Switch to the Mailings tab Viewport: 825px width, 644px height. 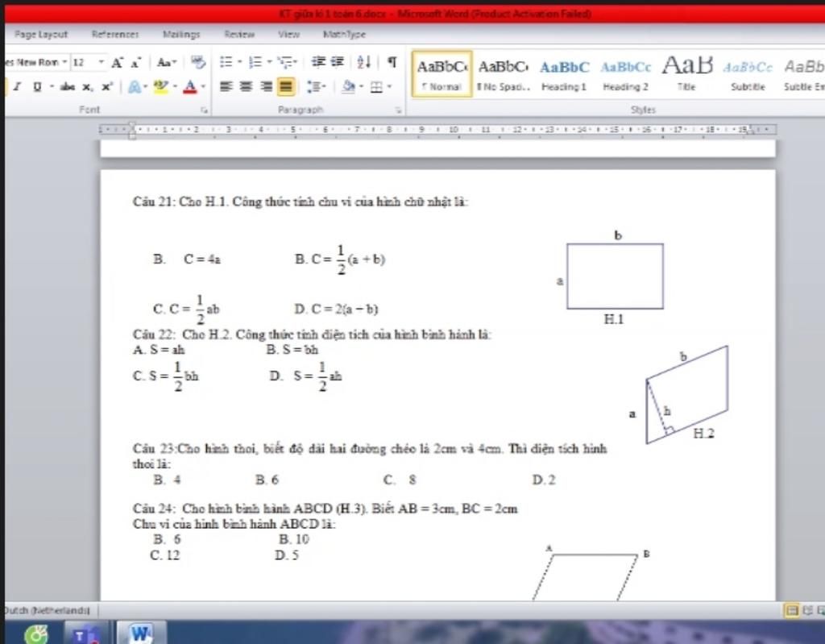tap(181, 34)
